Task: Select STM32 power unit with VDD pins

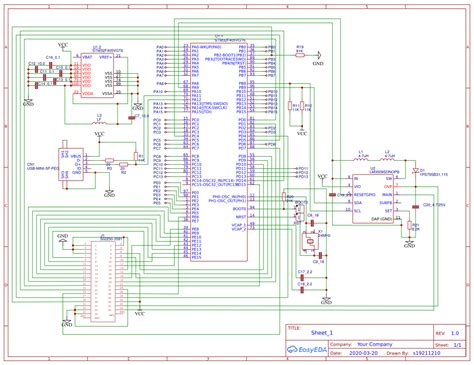Action: tap(98, 75)
